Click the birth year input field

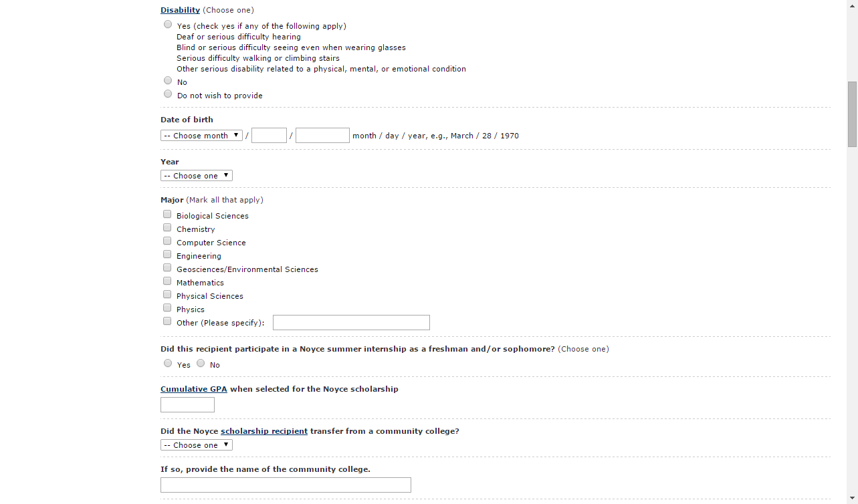pyautogui.click(x=322, y=136)
